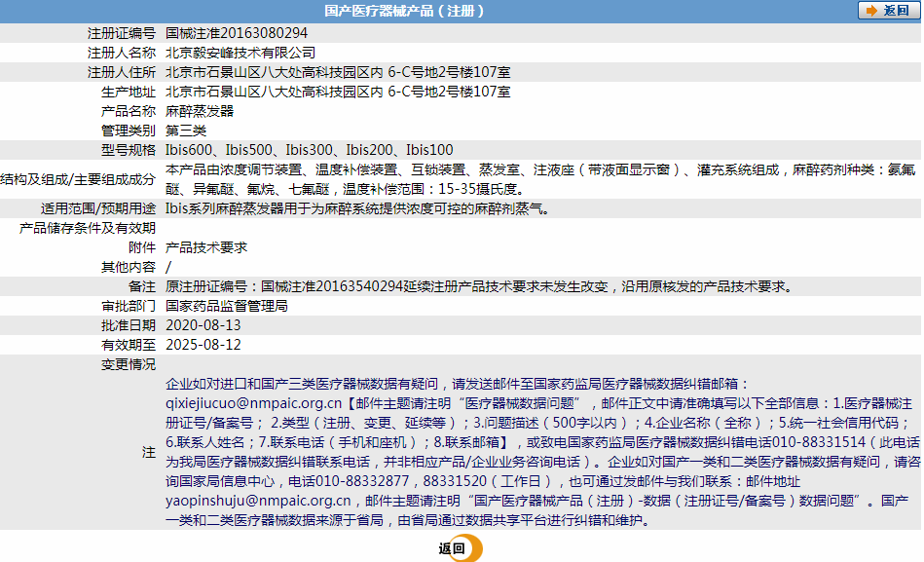Click approval department 国家药品监督管理局

tap(227, 306)
